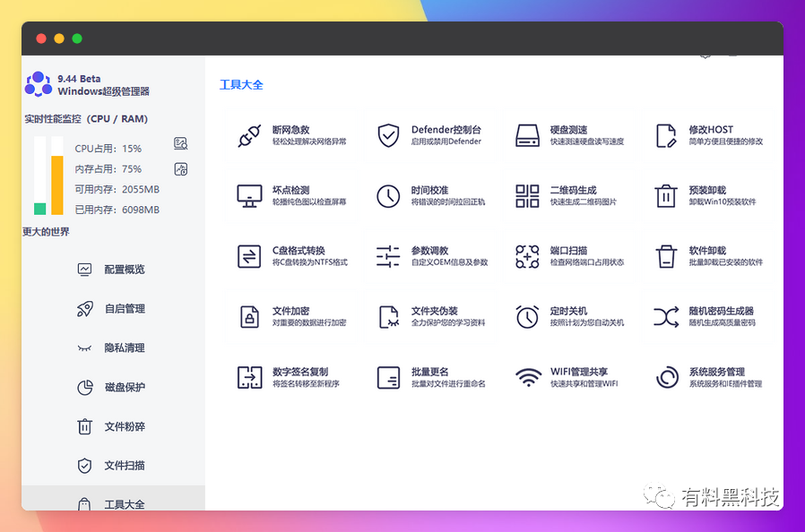Click the 断网急救 title text
805x532 pixels.
pos(290,130)
